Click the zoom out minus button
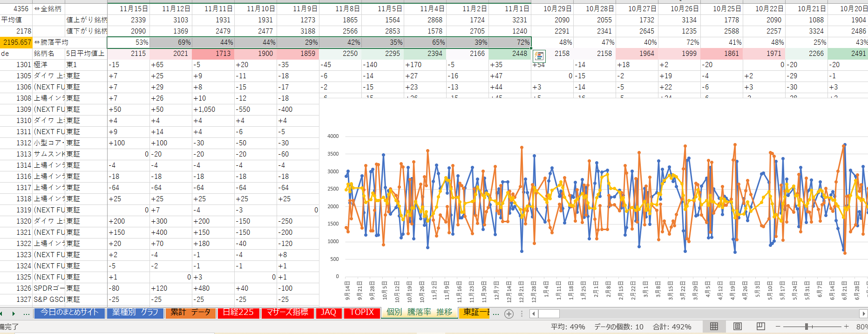 coord(778,327)
